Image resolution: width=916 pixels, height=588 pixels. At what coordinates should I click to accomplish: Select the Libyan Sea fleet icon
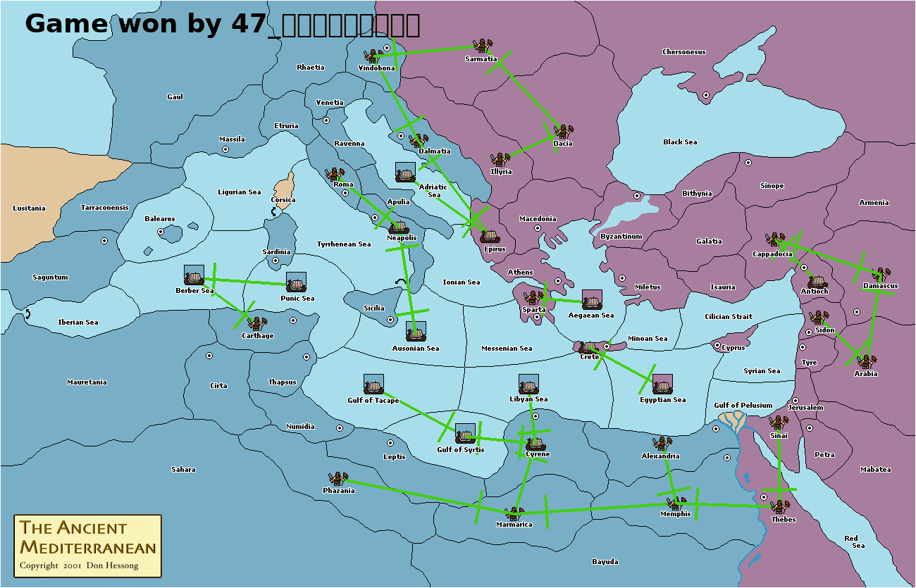coord(528,384)
